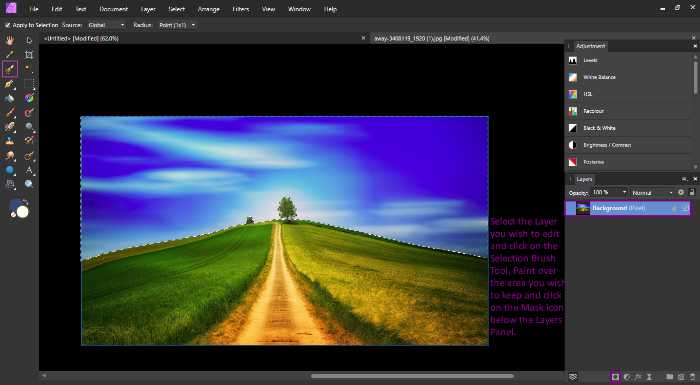
Task: Open the Window menu
Action: (299, 9)
